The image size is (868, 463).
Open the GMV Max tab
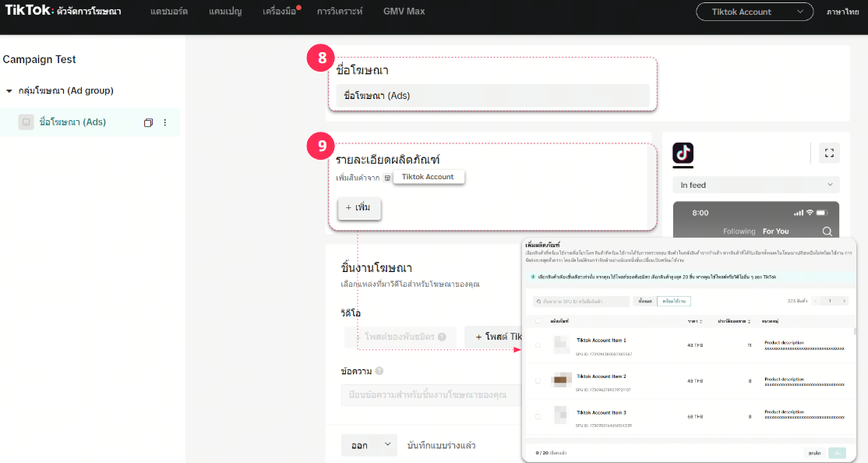tap(404, 11)
